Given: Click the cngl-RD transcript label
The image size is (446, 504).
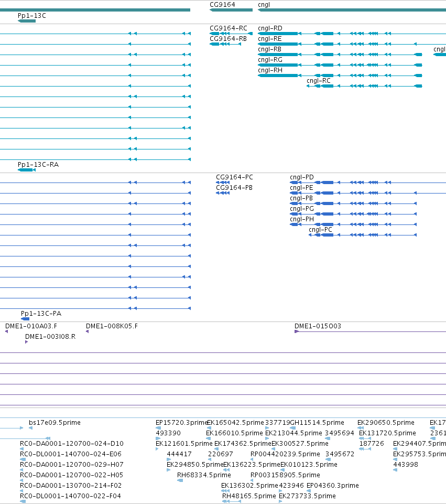Looking at the screenshot, I should 270,28.
